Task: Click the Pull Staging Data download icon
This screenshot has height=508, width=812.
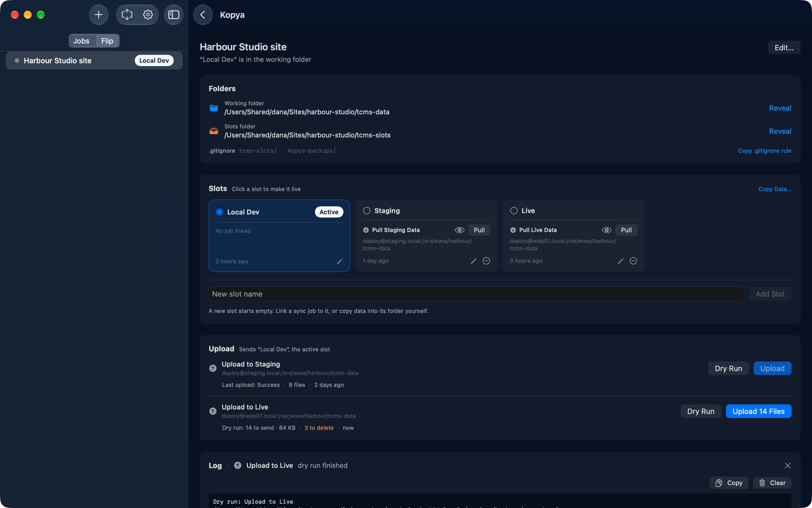Action: click(x=366, y=230)
